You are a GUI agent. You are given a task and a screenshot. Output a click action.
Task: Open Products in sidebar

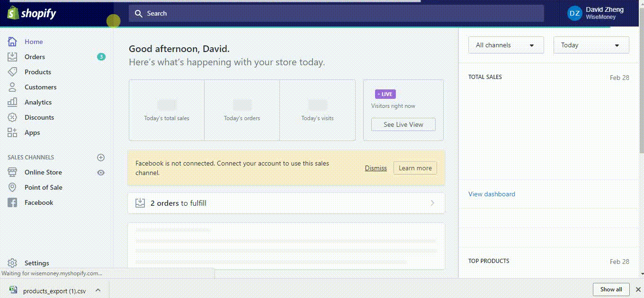(38, 72)
